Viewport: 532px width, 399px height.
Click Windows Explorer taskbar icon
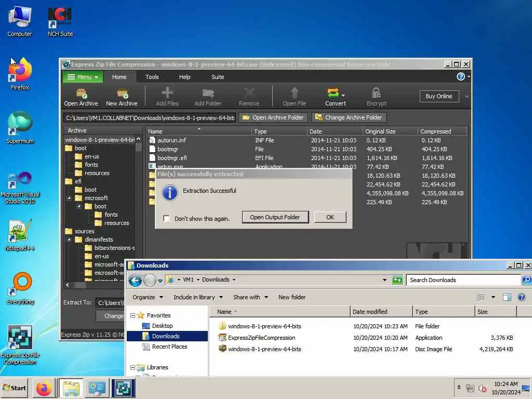pos(71,389)
